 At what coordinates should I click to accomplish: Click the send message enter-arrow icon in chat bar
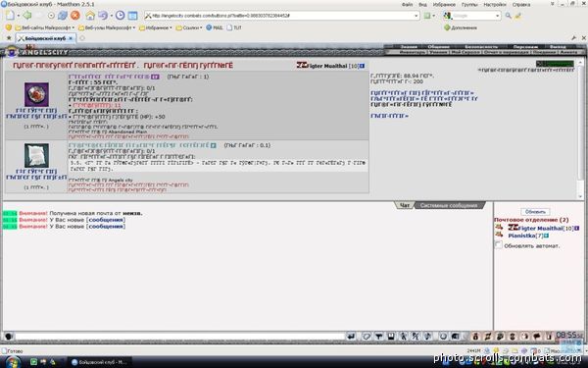coord(351,336)
